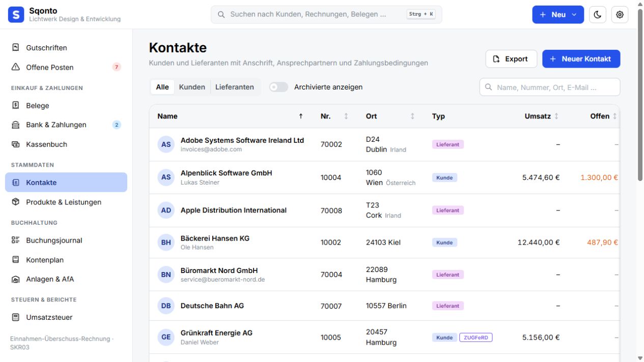This screenshot has width=644, height=362.
Task: Select the Lieferanten filter tab
Action: tap(234, 87)
